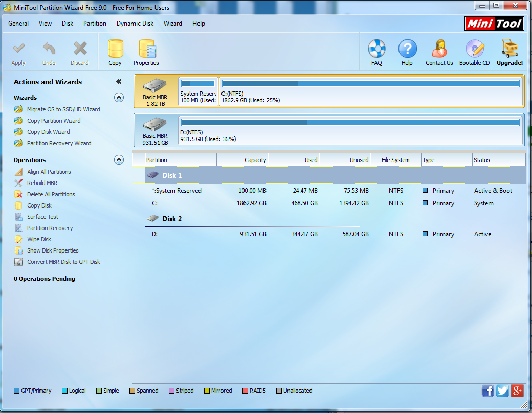The image size is (532, 413).
Task: Open the Help menu
Action: coord(198,24)
